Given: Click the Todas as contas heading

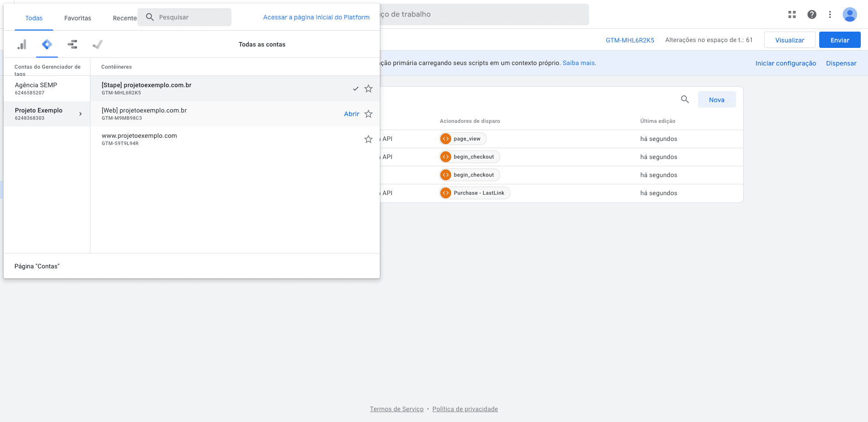Looking at the screenshot, I should pyautogui.click(x=262, y=44).
